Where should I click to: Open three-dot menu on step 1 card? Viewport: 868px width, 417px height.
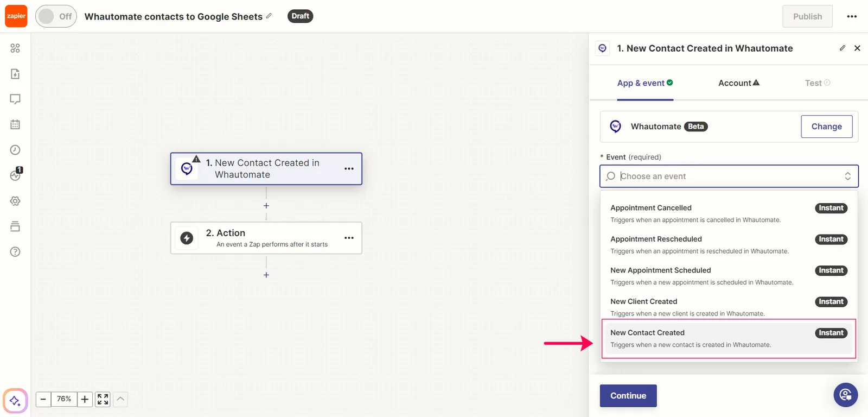click(x=349, y=169)
